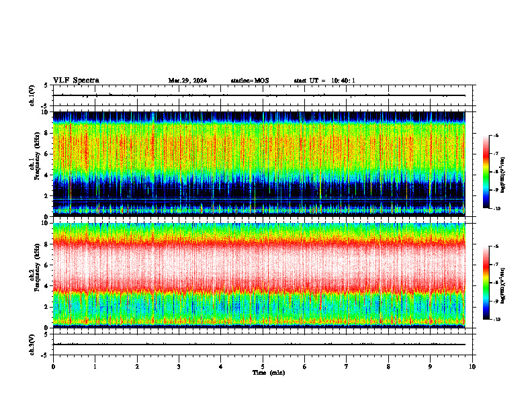Click the ch.1 voltage waveform trace
532x411 pixels.
259,95
